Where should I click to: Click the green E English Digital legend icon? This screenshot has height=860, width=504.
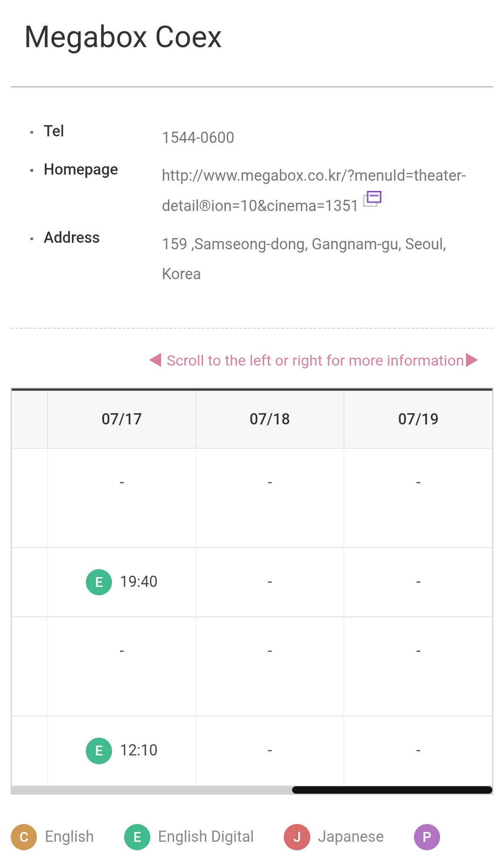(x=137, y=837)
